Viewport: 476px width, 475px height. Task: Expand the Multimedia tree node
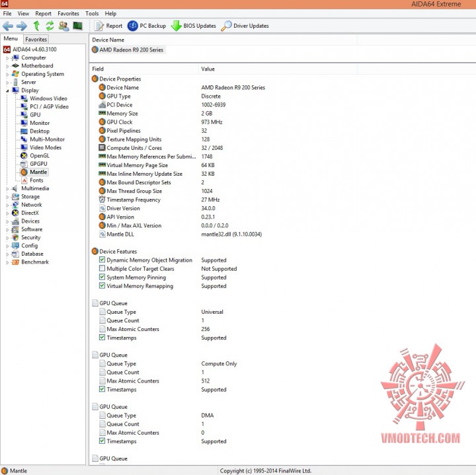tap(7, 189)
